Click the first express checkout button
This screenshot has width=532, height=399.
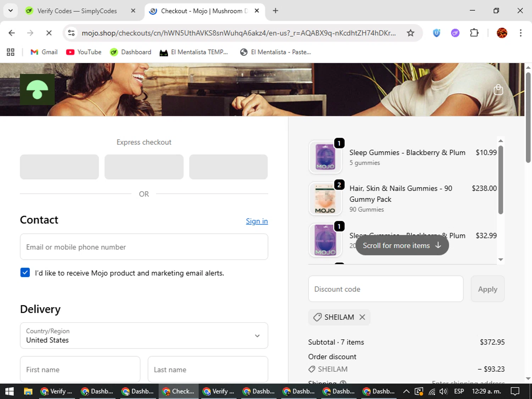tap(59, 167)
